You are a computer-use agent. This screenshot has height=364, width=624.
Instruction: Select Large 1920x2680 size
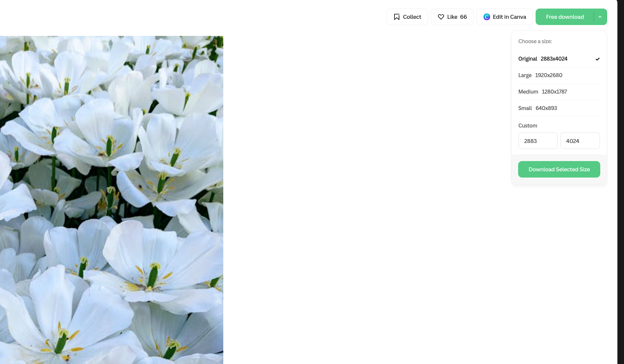point(559,75)
